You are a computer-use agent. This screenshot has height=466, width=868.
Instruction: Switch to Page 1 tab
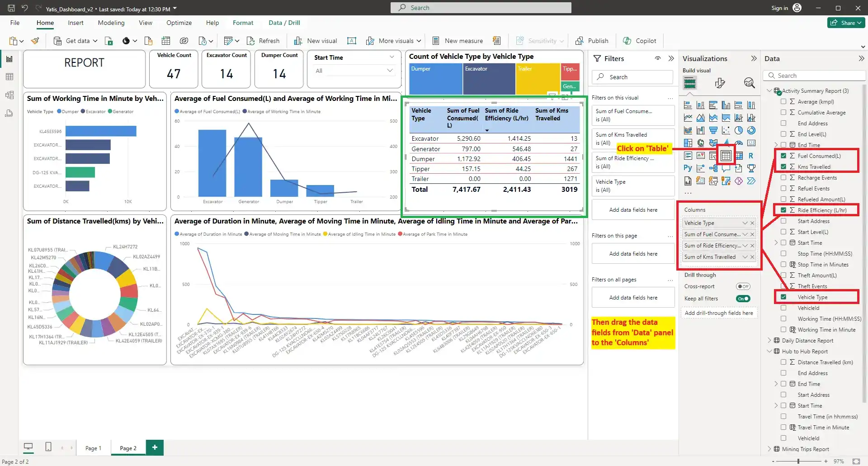(93, 448)
